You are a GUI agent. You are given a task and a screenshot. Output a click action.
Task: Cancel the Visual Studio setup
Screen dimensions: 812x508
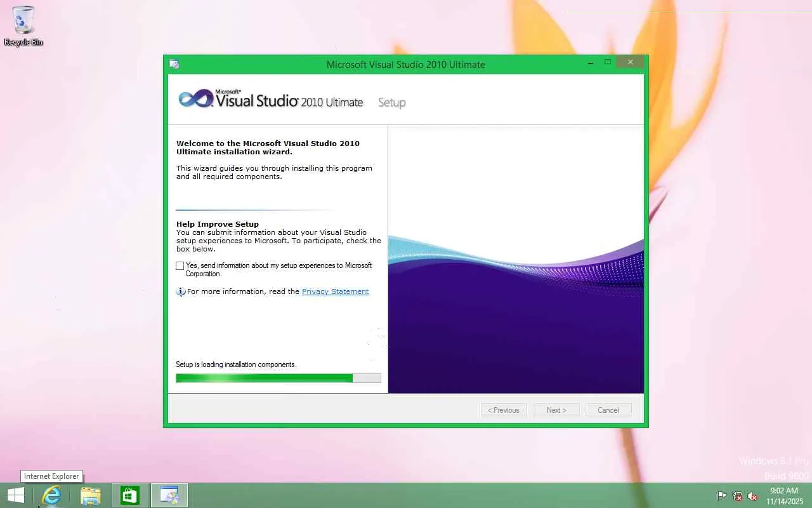608,410
